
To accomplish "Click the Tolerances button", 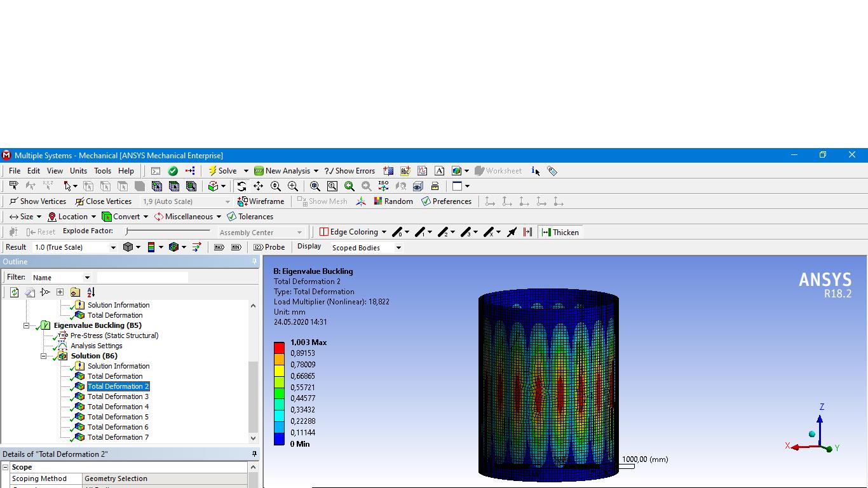I will (x=250, y=217).
